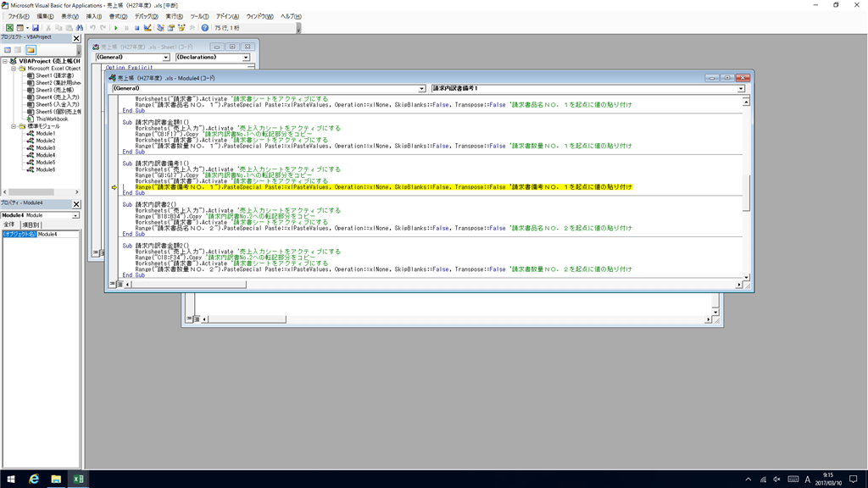Click the Full Module View button in Module4 window
Image resolution: width=868 pixels, height=488 pixels.
tap(120, 285)
